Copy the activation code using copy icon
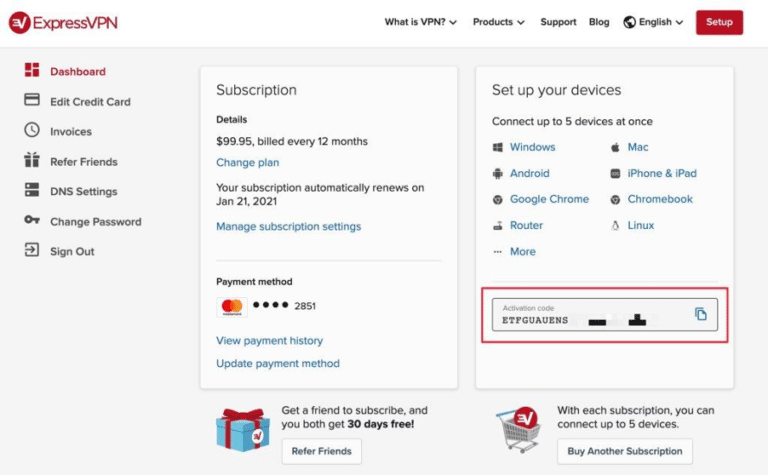 pos(700,314)
